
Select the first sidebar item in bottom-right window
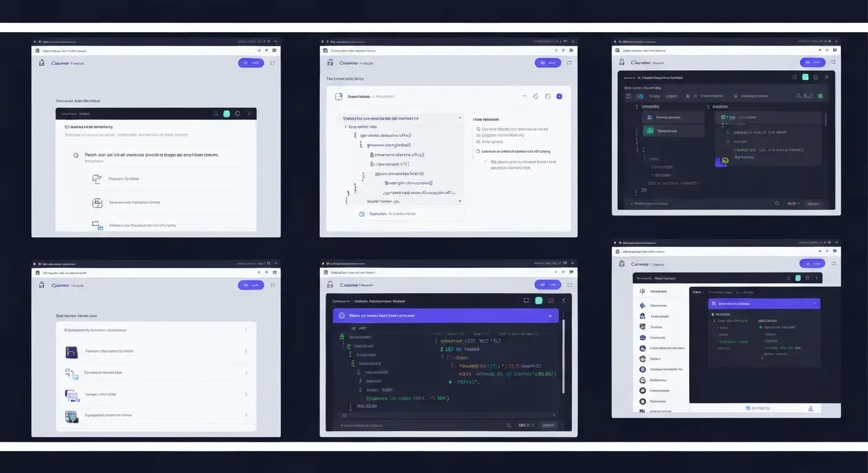point(657,291)
